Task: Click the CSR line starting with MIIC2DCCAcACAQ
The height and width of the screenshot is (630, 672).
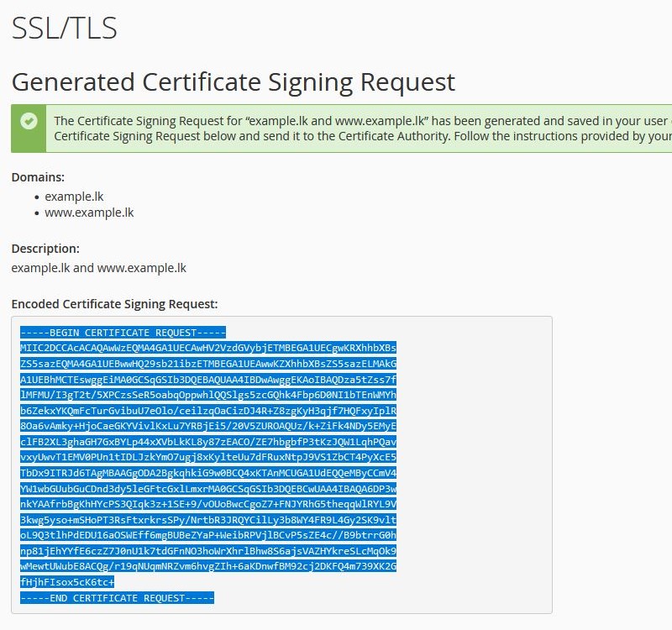Action: [x=208, y=348]
